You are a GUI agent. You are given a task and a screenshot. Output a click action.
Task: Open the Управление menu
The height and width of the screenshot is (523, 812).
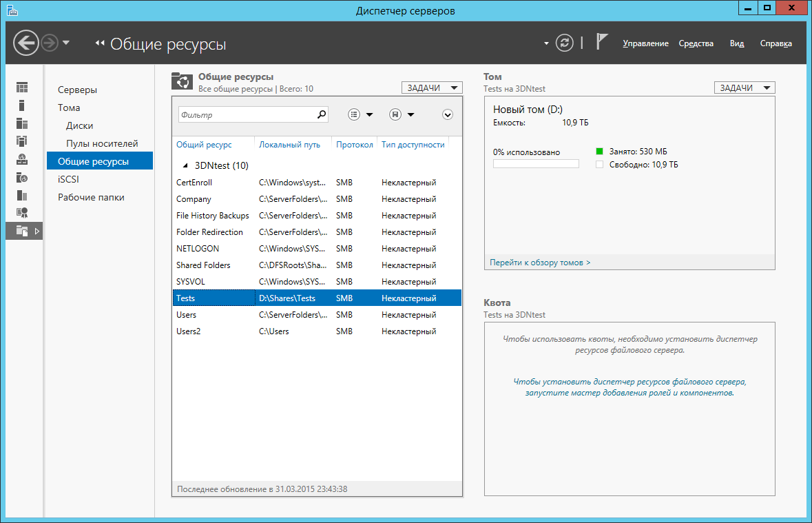tap(645, 43)
